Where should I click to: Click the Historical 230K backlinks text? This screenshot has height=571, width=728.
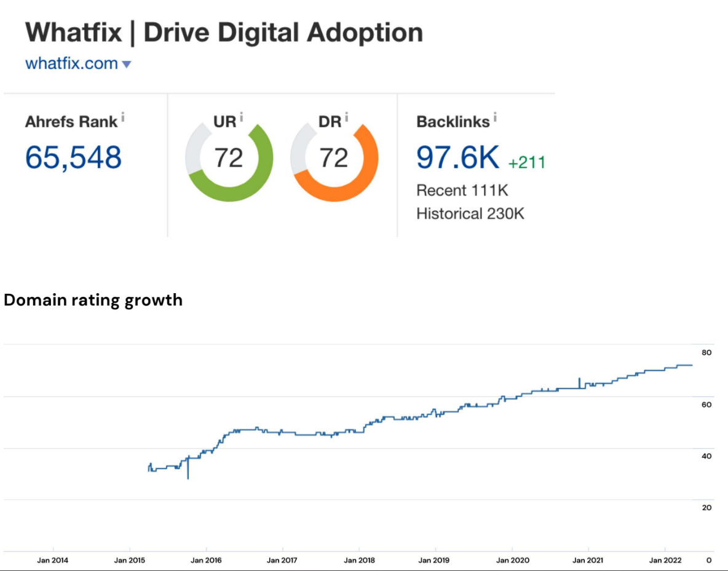click(470, 214)
